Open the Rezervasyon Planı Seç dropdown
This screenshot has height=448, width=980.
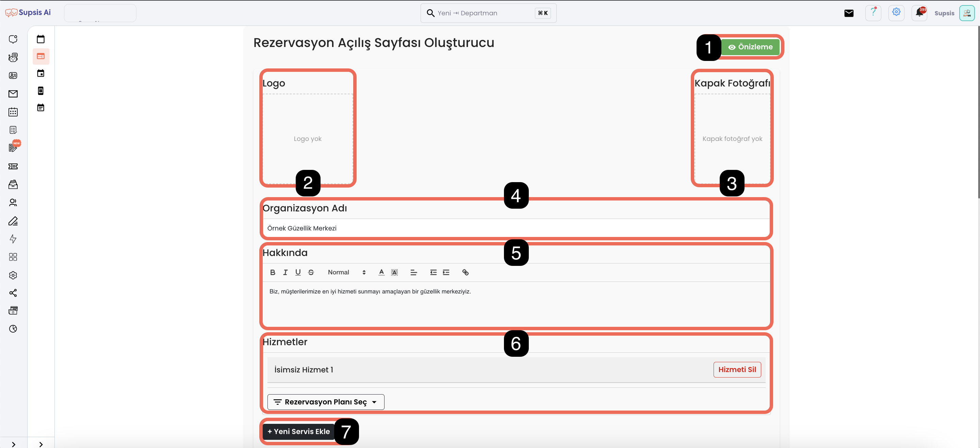coord(326,402)
